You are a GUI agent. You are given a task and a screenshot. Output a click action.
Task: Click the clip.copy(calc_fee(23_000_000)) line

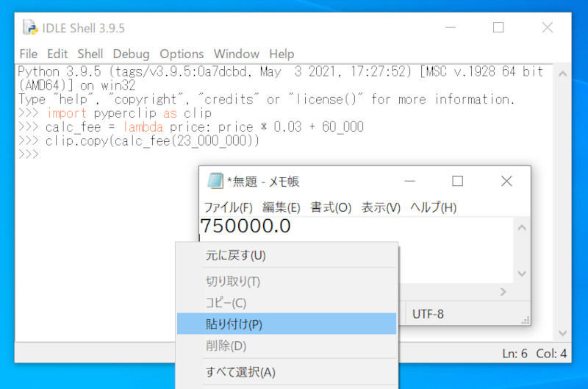(139, 141)
